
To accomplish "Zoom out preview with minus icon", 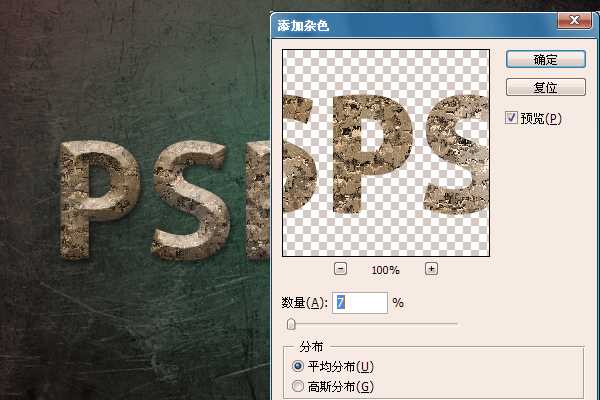I will click(341, 269).
